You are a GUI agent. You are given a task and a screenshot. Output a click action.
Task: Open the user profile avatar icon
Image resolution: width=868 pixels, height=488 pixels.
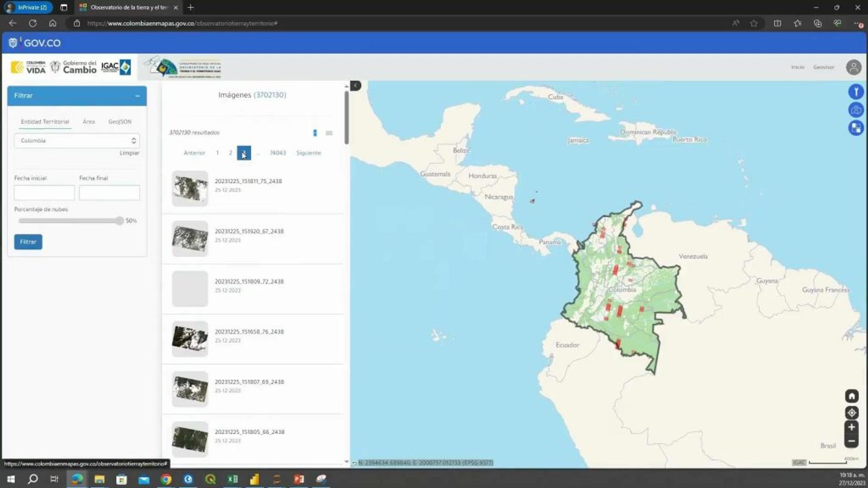coord(853,67)
